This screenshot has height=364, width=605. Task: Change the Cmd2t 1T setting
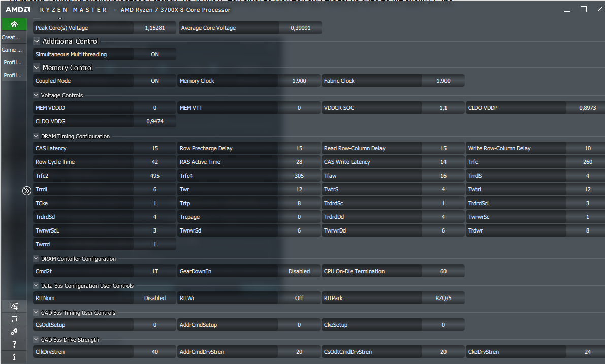pos(155,271)
